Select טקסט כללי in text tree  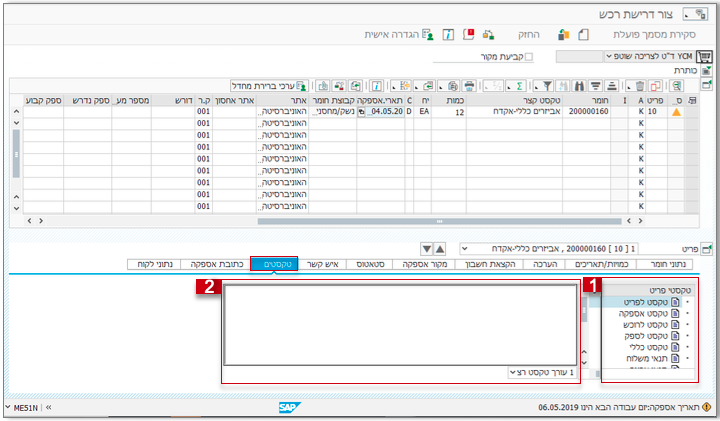648,347
